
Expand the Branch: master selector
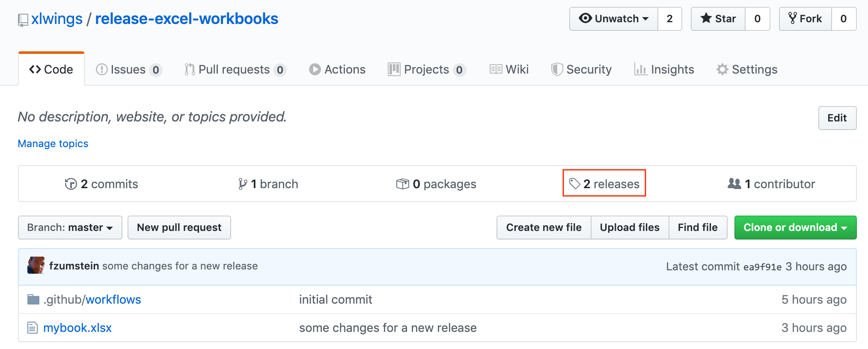pos(70,228)
